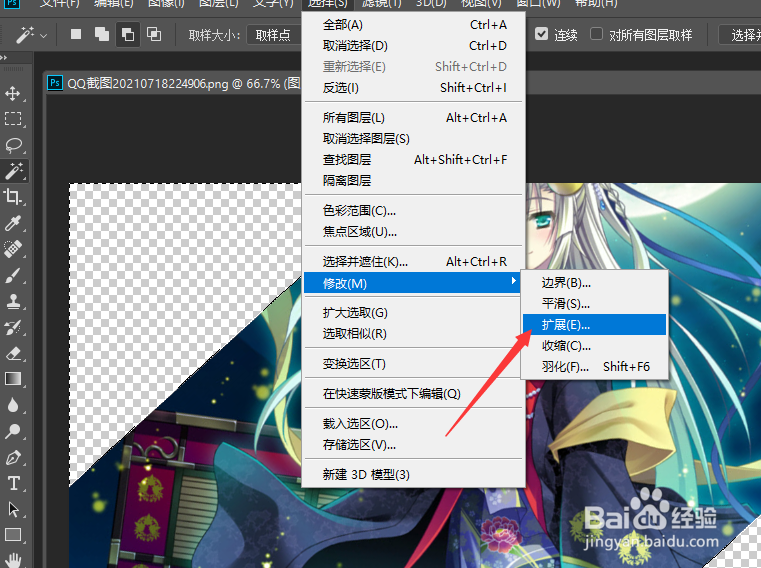Click Intersect with selection mode icon
The height and width of the screenshot is (568, 761).
[x=154, y=34]
